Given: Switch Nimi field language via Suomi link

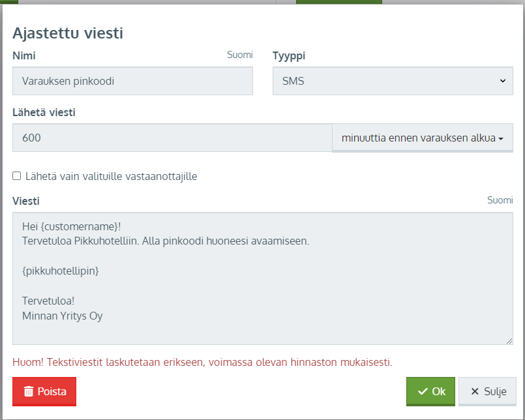Looking at the screenshot, I should tap(240, 55).
